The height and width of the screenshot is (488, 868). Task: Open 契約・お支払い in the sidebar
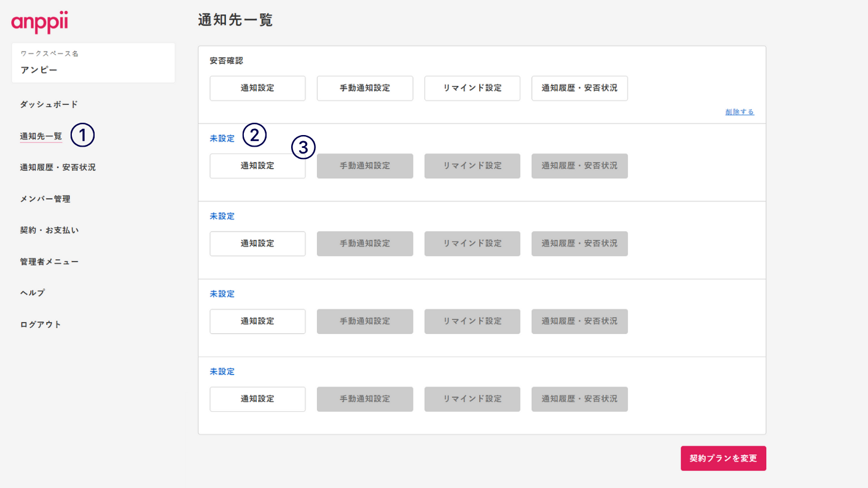(x=49, y=230)
